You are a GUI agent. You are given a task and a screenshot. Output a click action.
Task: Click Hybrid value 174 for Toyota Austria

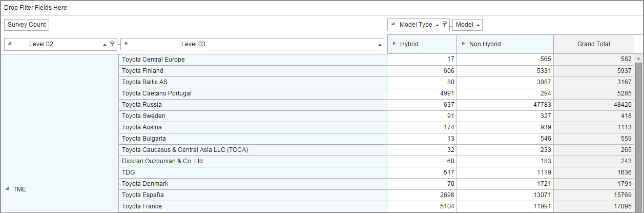coord(422,127)
